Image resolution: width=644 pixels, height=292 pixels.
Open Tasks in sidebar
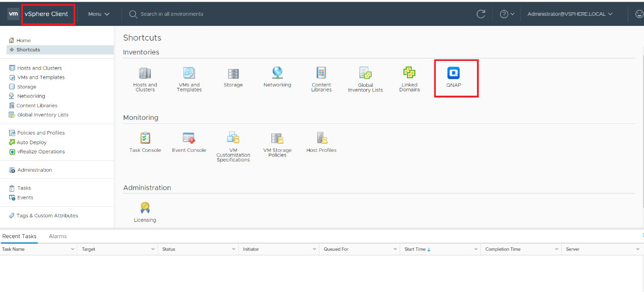[x=20, y=188]
